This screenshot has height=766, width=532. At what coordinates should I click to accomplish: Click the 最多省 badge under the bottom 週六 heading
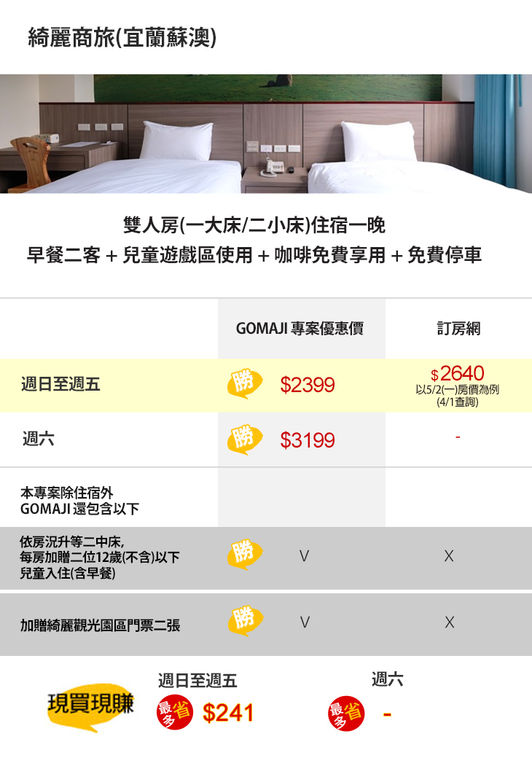click(x=346, y=713)
